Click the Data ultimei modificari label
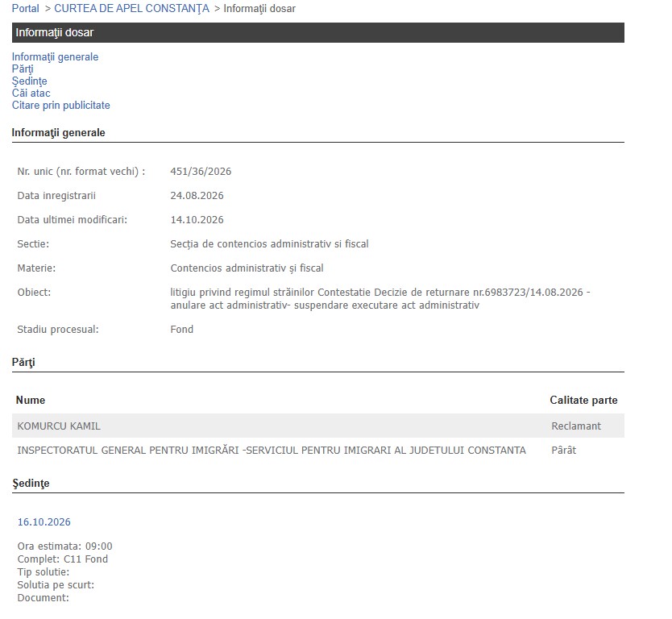Viewport: 672px width, 619px height. (x=73, y=220)
